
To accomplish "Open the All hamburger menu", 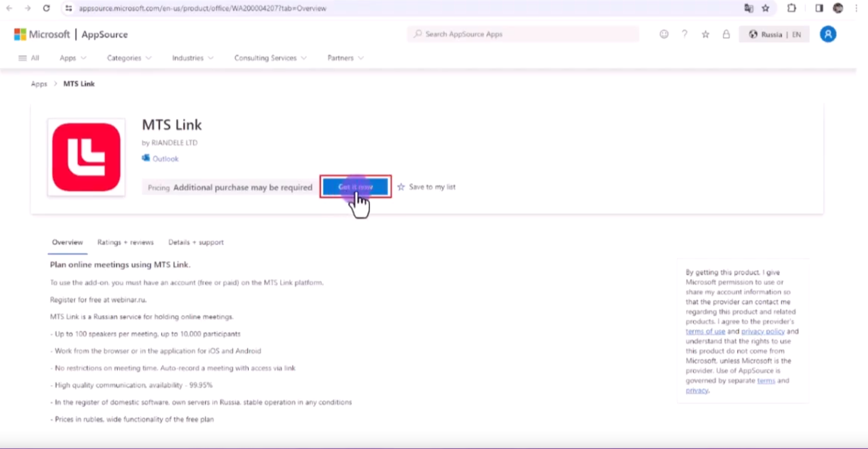I will pos(29,58).
